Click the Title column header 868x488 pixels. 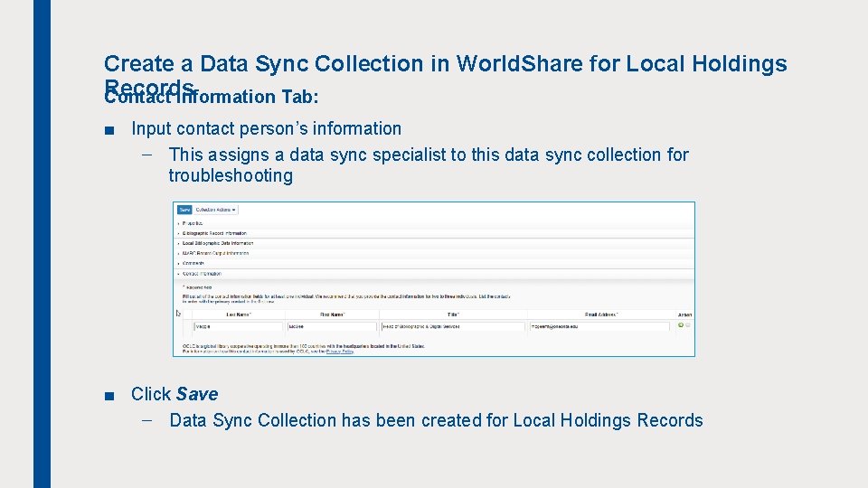coord(453,314)
